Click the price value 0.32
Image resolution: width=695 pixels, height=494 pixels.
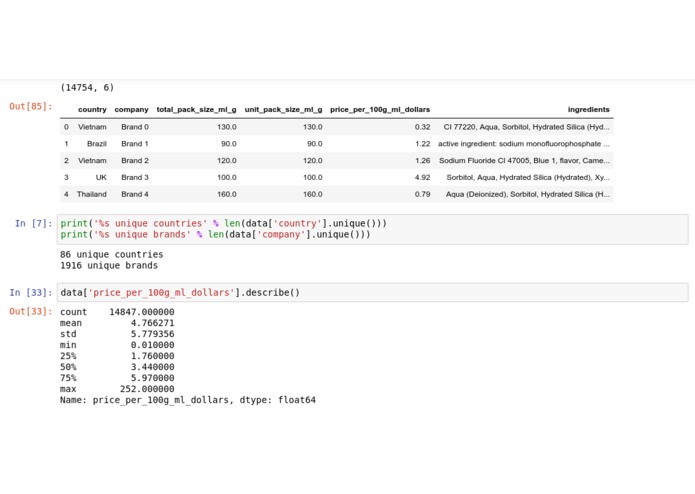tap(422, 127)
